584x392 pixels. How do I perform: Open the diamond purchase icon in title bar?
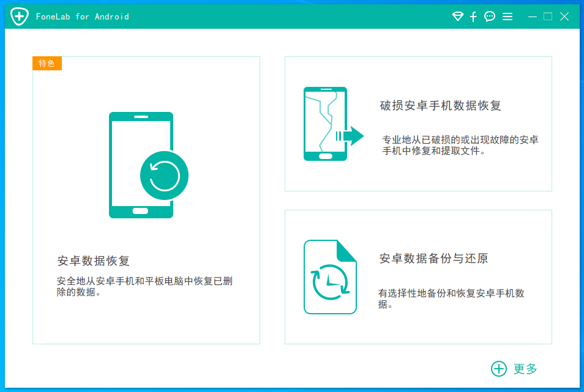457,17
